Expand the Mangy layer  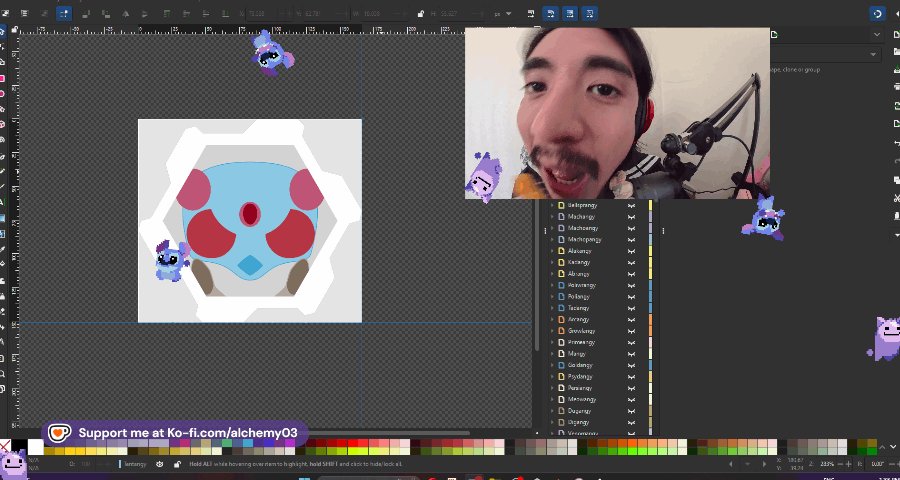[x=553, y=354]
